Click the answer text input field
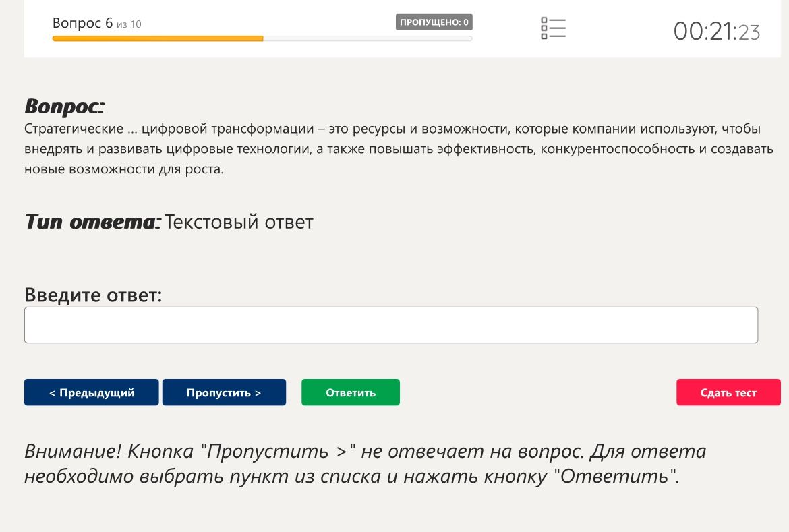Image resolution: width=789 pixels, height=532 pixels. [391, 325]
